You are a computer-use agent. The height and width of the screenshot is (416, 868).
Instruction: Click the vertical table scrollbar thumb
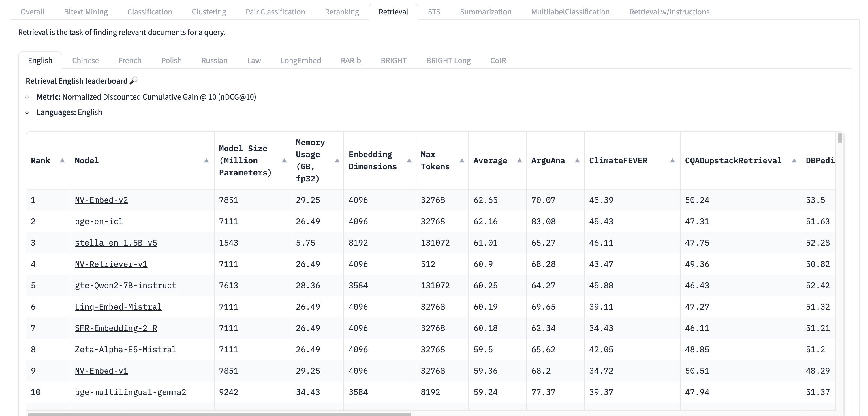(x=840, y=138)
